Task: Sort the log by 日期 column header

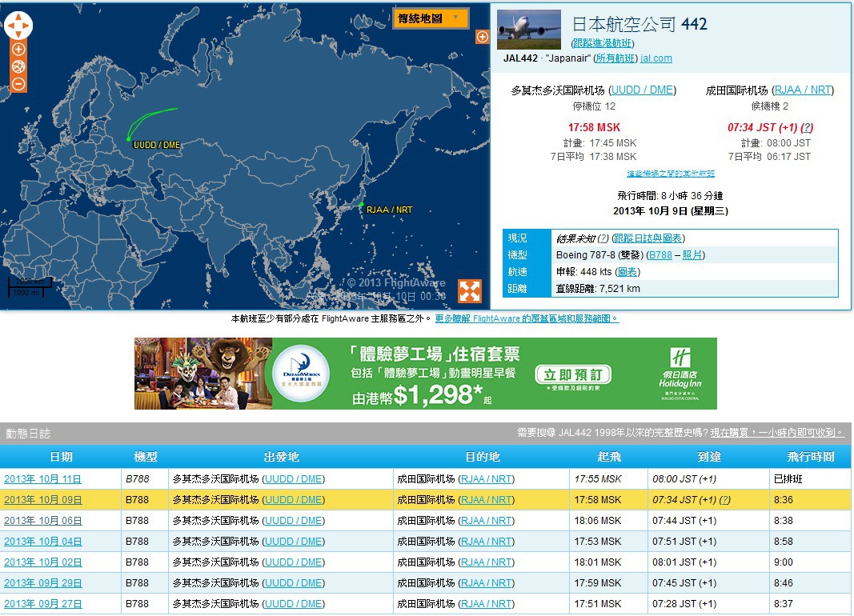Action: tap(61, 457)
